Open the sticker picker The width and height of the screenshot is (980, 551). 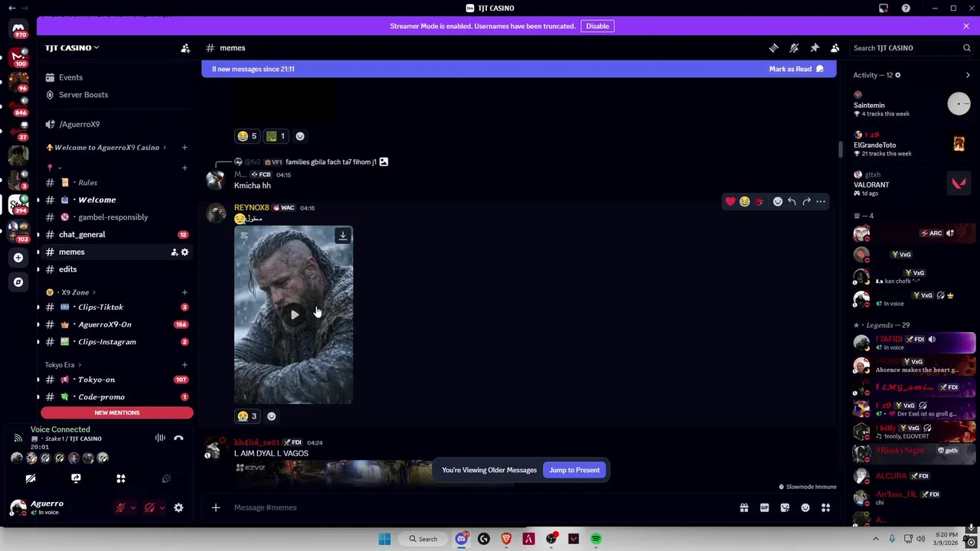coord(785,507)
